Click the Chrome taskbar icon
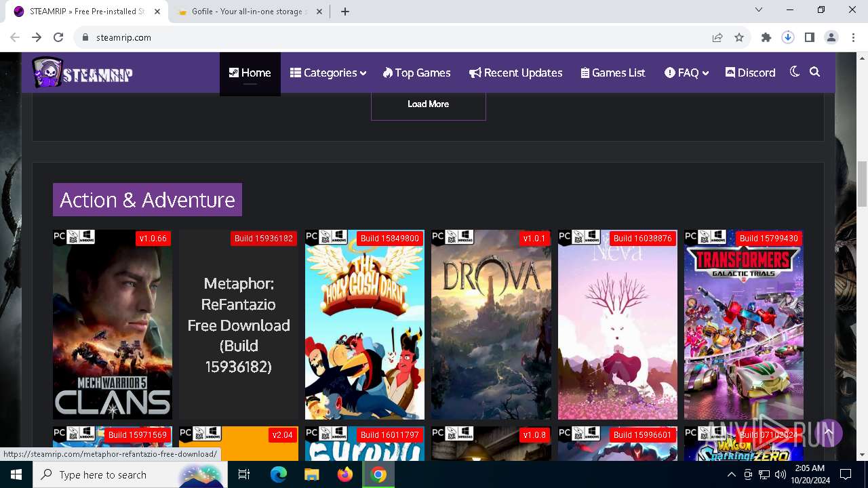This screenshot has width=868, height=488. [x=378, y=474]
